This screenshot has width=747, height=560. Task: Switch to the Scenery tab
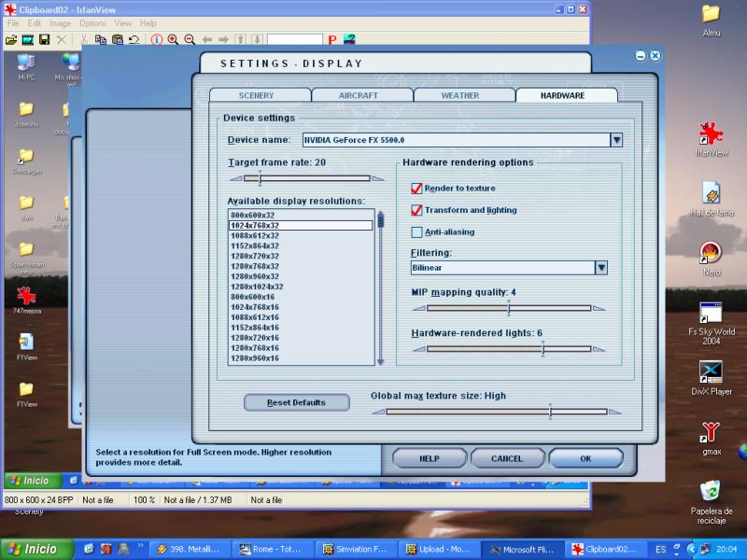pyautogui.click(x=256, y=95)
